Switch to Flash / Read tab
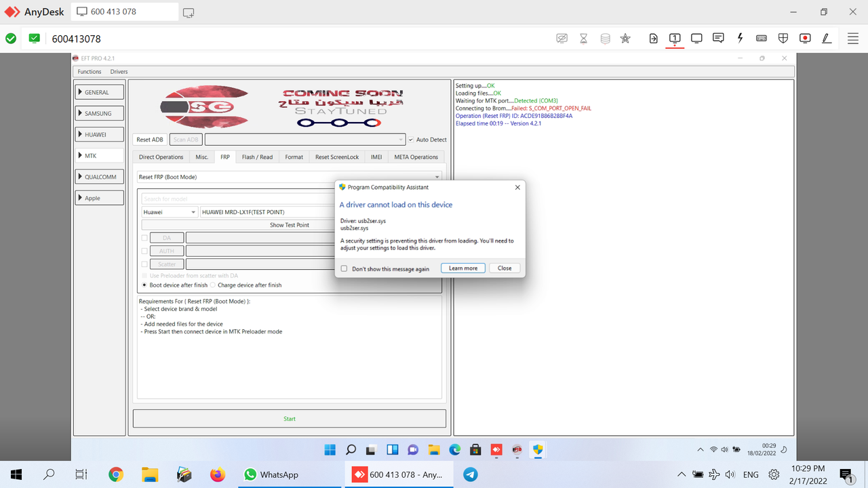 click(x=257, y=157)
